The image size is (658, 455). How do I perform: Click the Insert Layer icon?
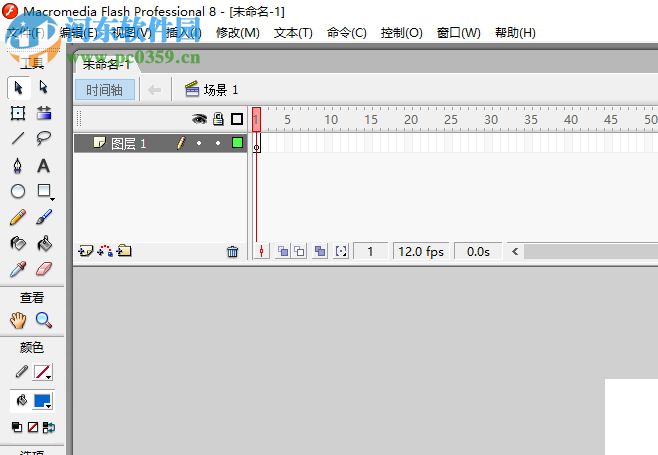86,251
